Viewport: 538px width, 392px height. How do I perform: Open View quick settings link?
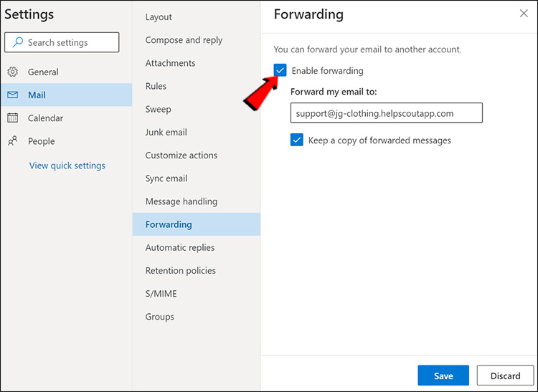[x=67, y=166]
